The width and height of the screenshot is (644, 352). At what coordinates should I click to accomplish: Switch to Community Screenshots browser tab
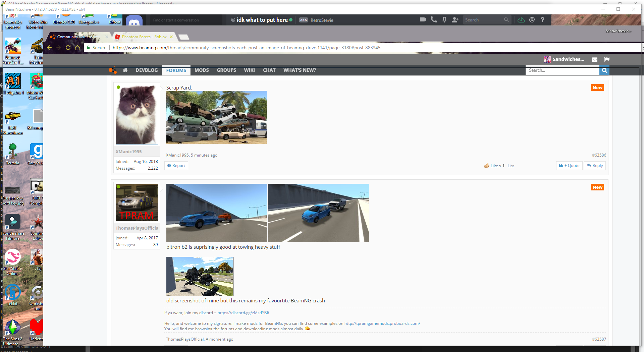tap(78, 37)
